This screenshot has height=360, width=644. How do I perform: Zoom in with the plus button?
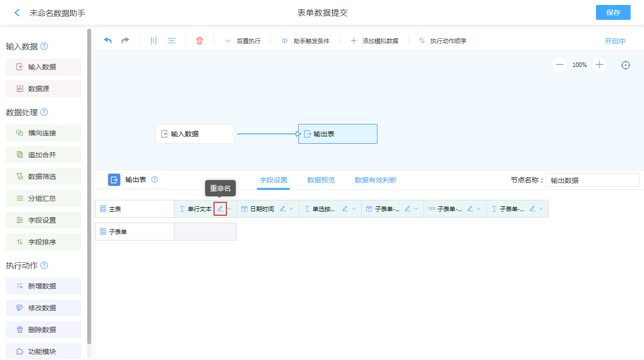point(599,64)
